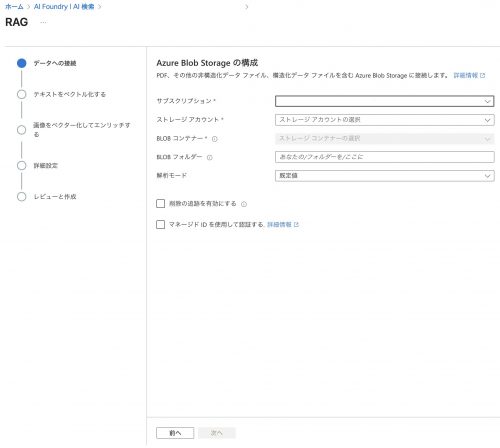Select the データへの接続 step

[x=55, y=63]
